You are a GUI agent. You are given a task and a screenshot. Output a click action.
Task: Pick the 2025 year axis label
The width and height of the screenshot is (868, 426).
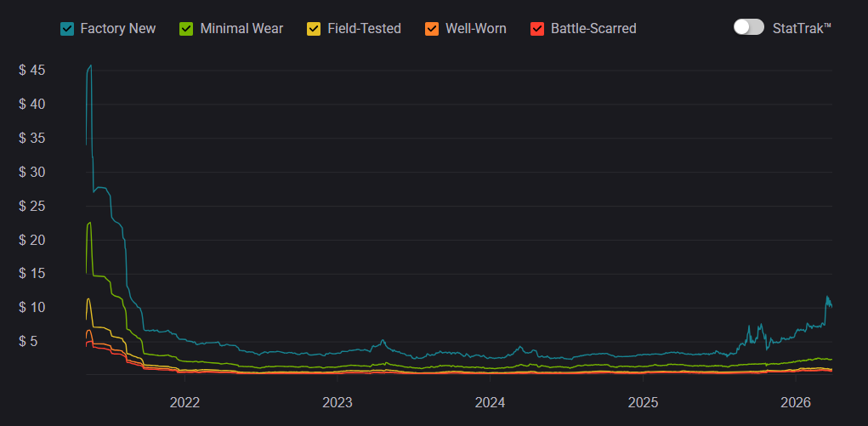point(643,402)
